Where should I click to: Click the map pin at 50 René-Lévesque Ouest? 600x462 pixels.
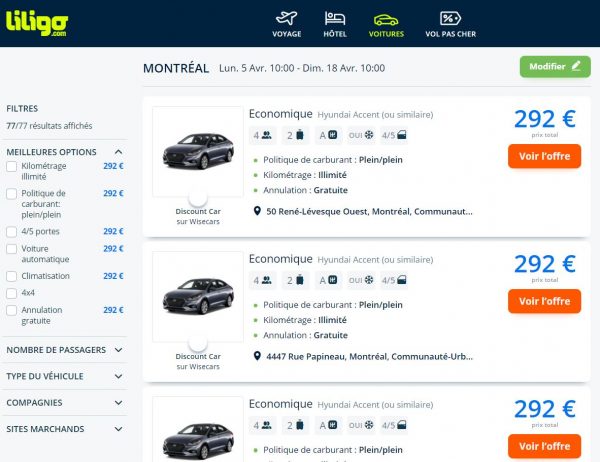[x=257, y=211]
